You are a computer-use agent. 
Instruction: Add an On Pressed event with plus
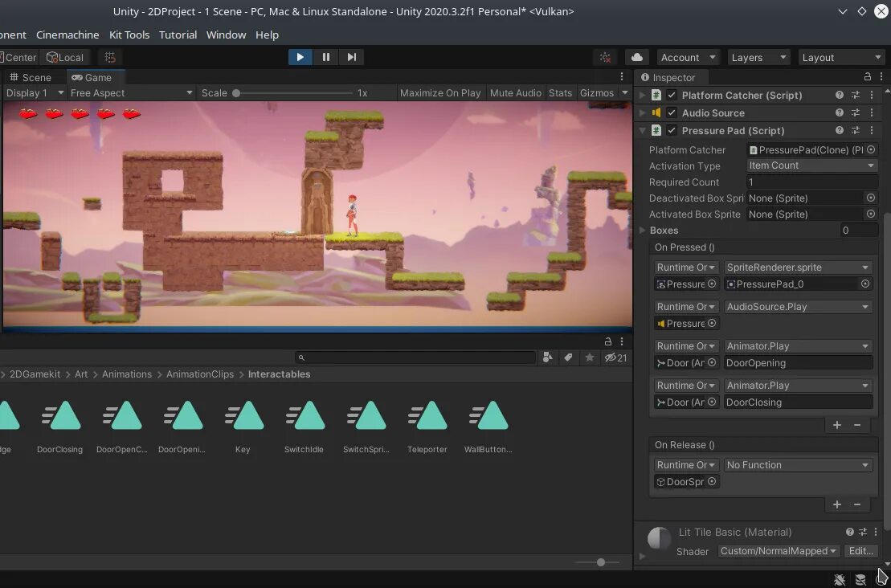[837, 425]
